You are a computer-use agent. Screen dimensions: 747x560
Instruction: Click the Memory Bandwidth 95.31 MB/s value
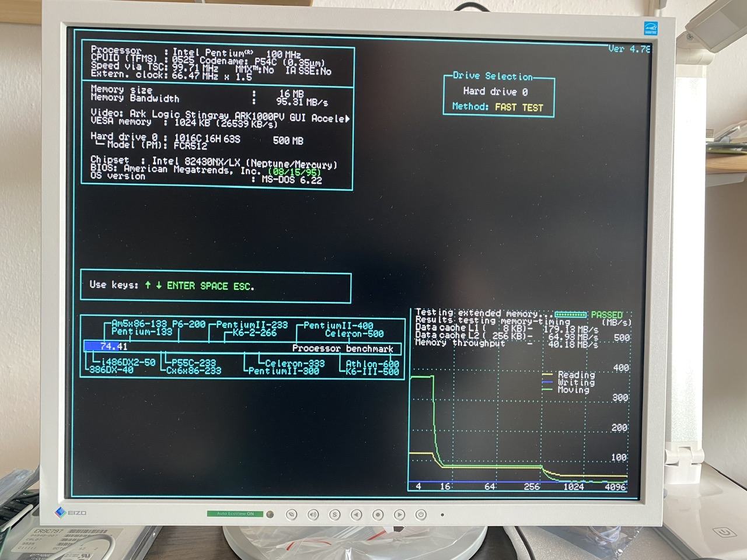click(302, 101)
